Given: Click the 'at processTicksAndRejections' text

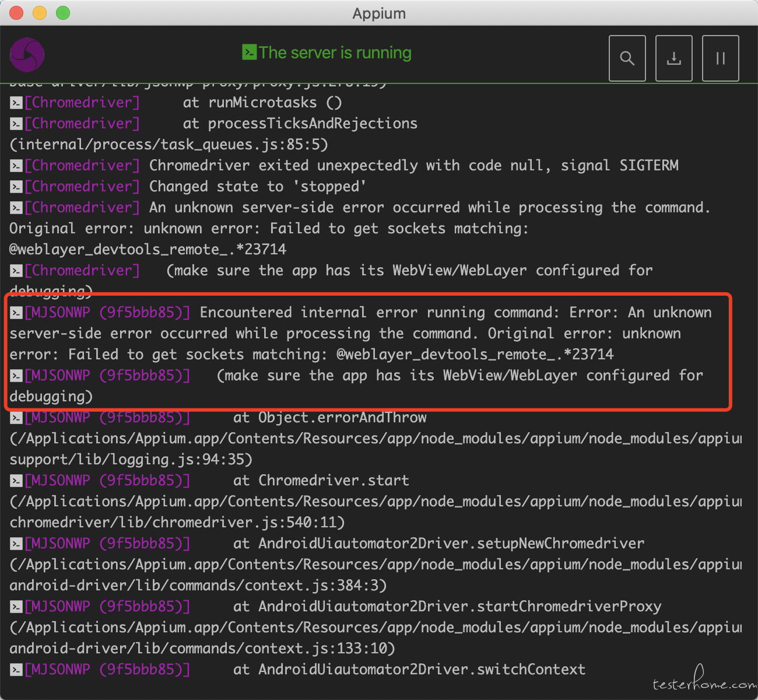Looking at the screenshot, I should [300, 124].
